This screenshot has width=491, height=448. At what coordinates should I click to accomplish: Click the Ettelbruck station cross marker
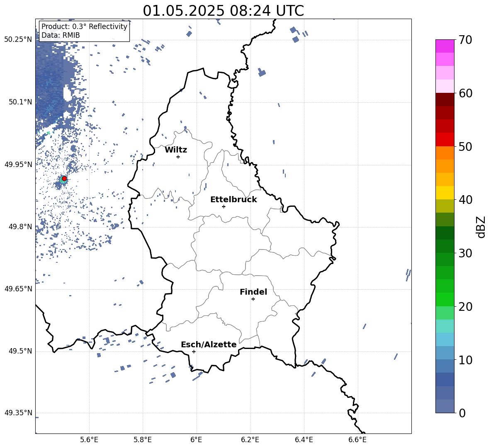(224, 206)
